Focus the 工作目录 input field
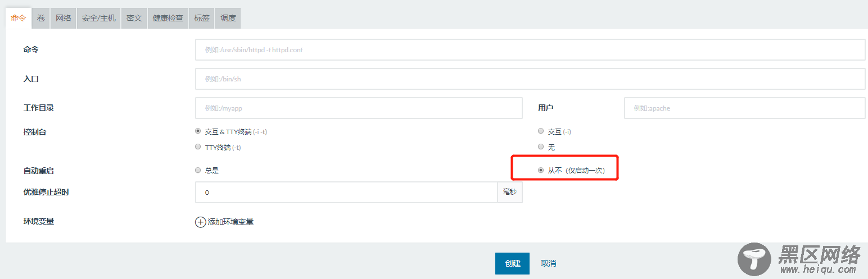The height and width of the screenshot is (279, 868). [x=359, y=108]
